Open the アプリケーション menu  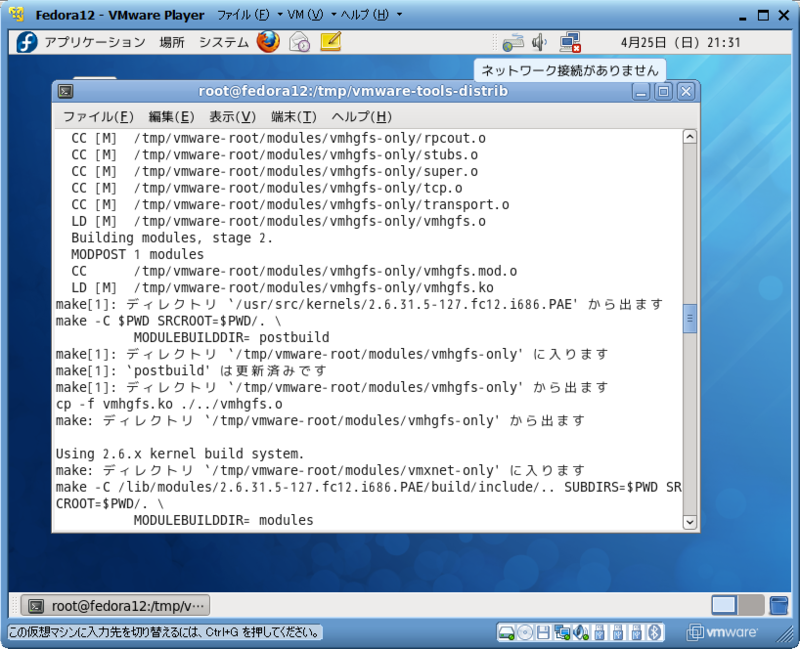point(95,42)
